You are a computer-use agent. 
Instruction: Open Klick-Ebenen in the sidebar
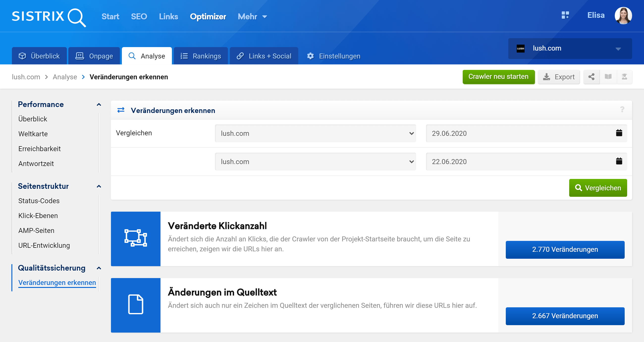pyautogui.click(x=38, y=216)
